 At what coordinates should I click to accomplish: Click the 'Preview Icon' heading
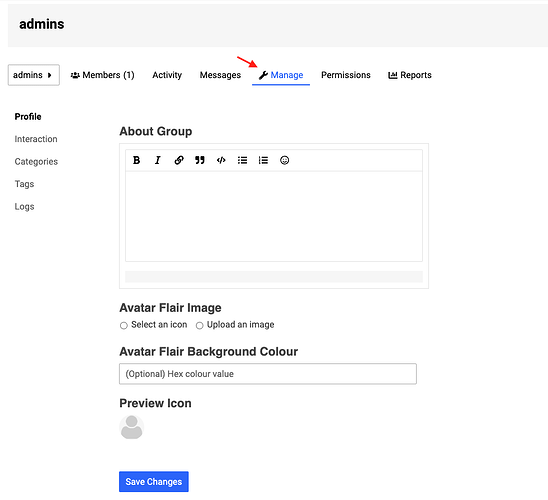(156, 403)
